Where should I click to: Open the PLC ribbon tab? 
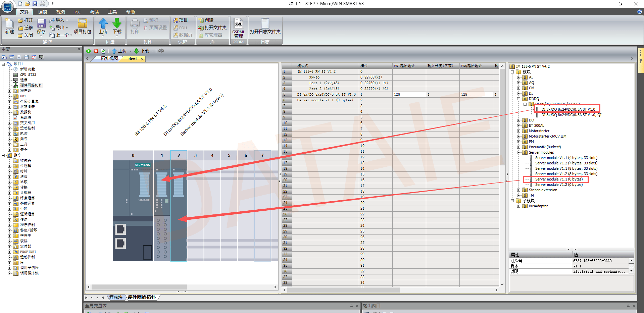78,12
